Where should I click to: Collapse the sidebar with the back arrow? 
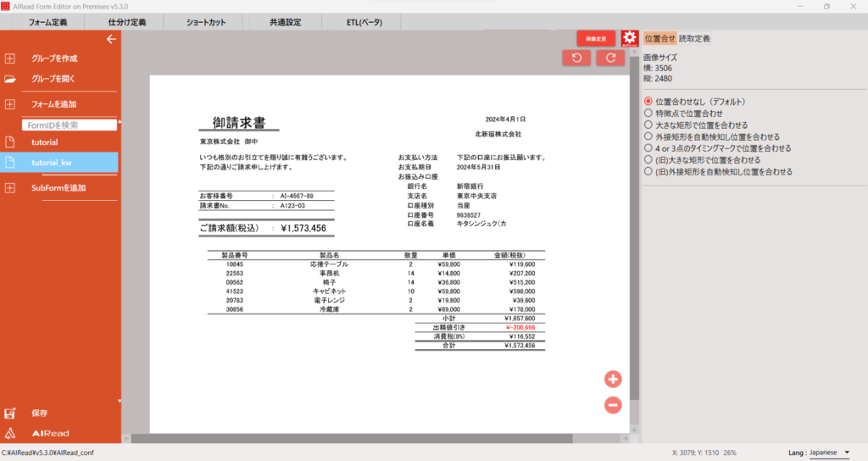(110, 39)
